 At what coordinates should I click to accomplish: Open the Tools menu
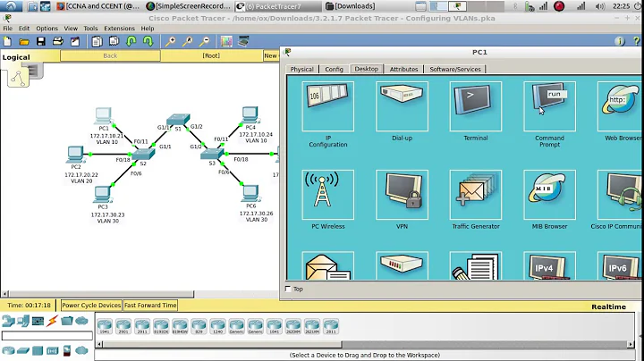tap(90, 29)
